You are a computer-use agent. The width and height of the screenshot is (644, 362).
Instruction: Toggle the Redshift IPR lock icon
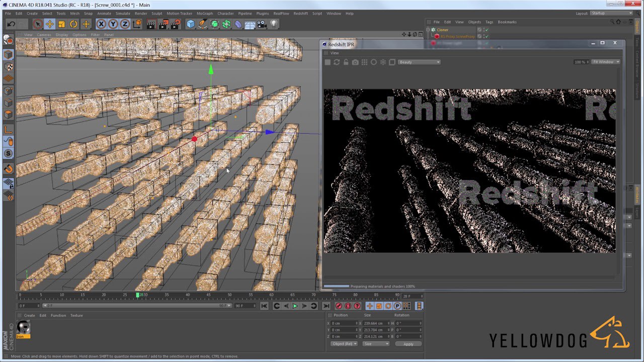[346, 62]
